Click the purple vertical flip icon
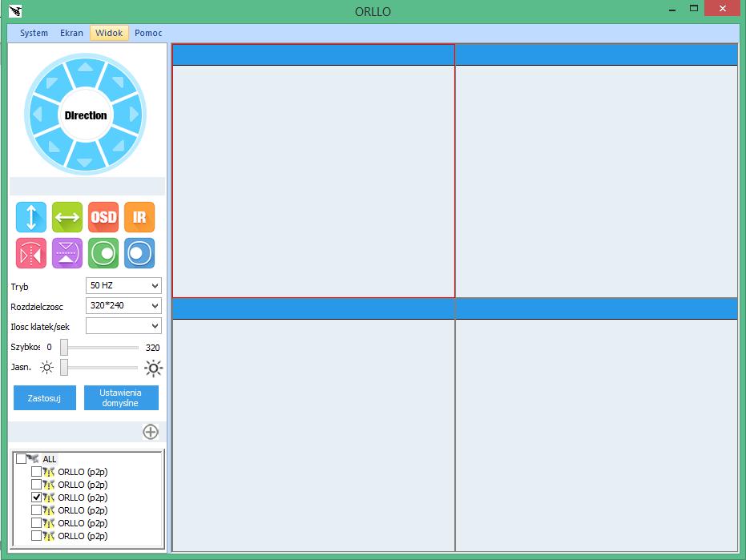This screenshot has height=560, width=746. pyautogui.click(x=67, y=253)
